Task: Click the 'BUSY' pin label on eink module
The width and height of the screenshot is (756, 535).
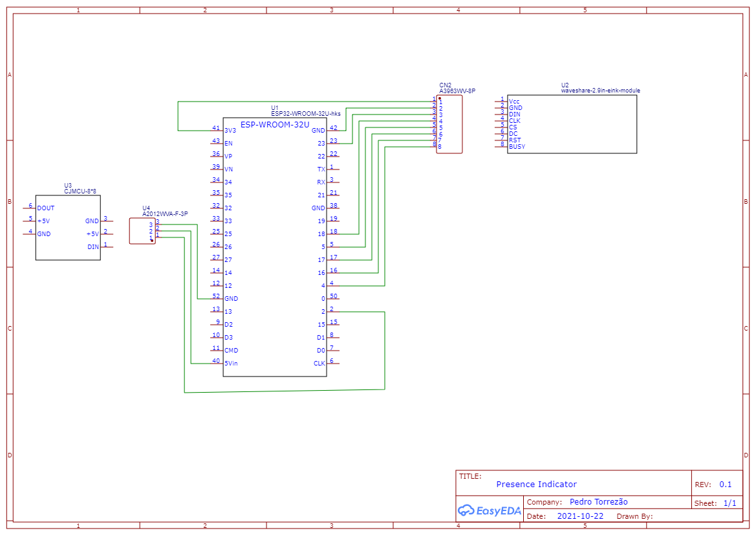Action: (517, 147)
